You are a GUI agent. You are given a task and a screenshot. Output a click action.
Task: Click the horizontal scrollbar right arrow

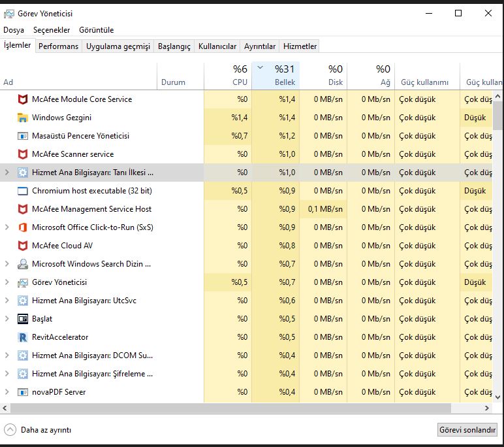click(x=487, y=408)
